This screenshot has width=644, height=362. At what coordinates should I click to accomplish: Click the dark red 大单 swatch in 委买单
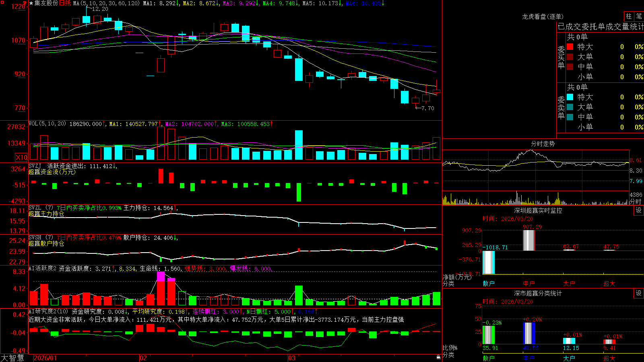[570, 57]
